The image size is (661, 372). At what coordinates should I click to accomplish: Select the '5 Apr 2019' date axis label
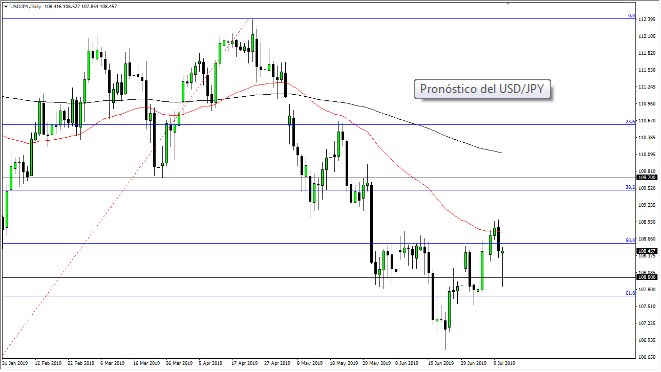point(210,363)
